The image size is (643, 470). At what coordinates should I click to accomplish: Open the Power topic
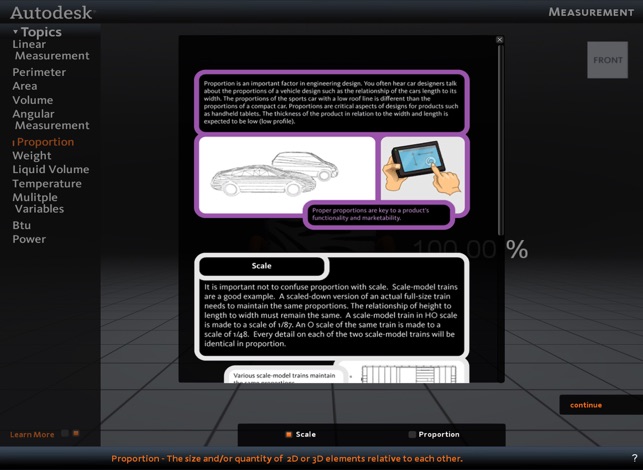[29, 239]
